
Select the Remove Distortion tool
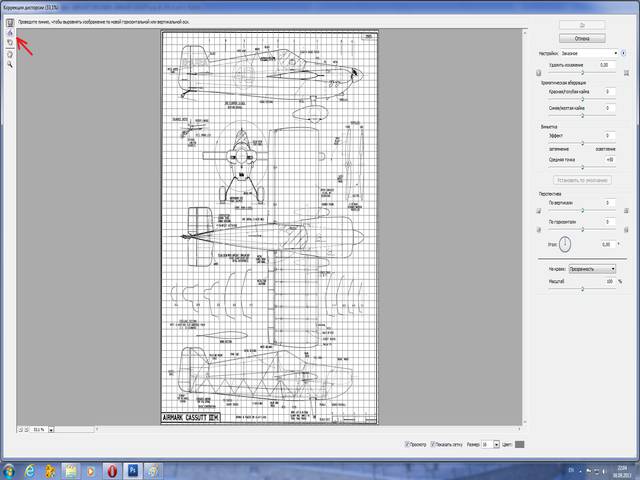10,22
